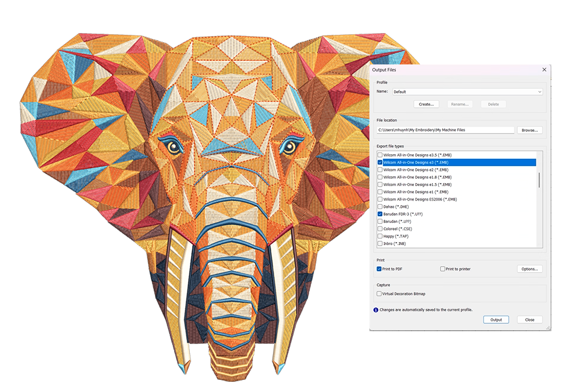
Task: Open the profile Name dropdown
Action: [467, 92]
